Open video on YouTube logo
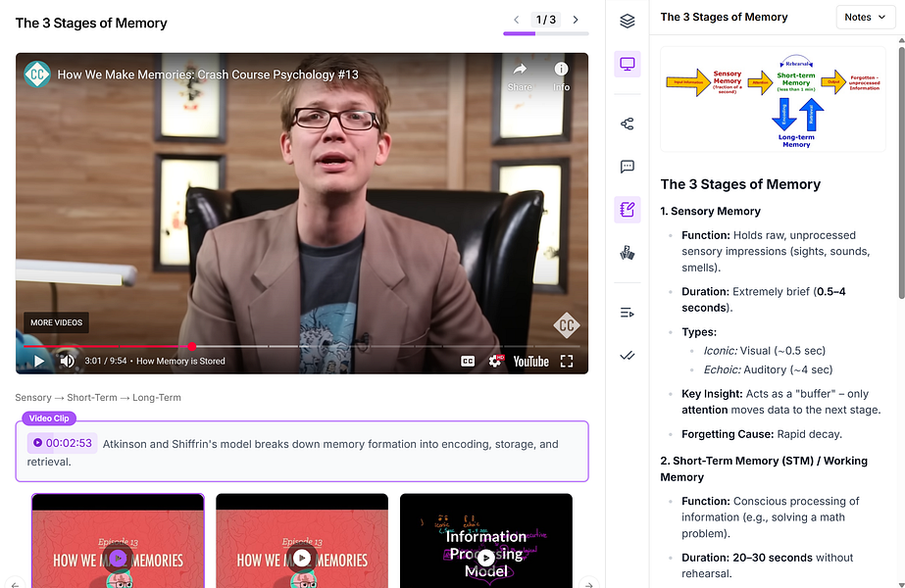 [x=531, y=362]
